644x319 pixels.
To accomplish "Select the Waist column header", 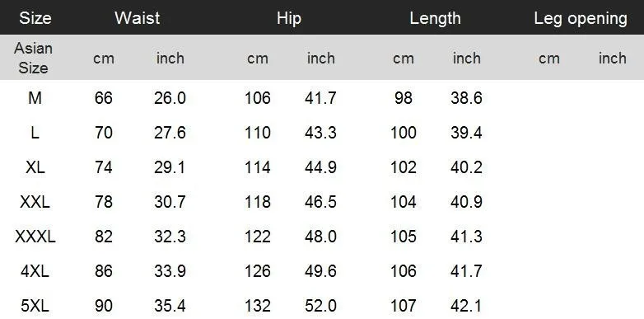I will click(138, 18).
